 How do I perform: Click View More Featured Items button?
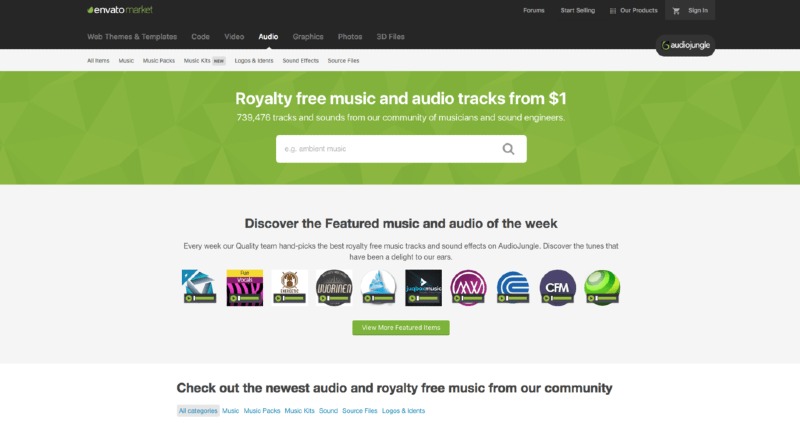tap(401, 328)
